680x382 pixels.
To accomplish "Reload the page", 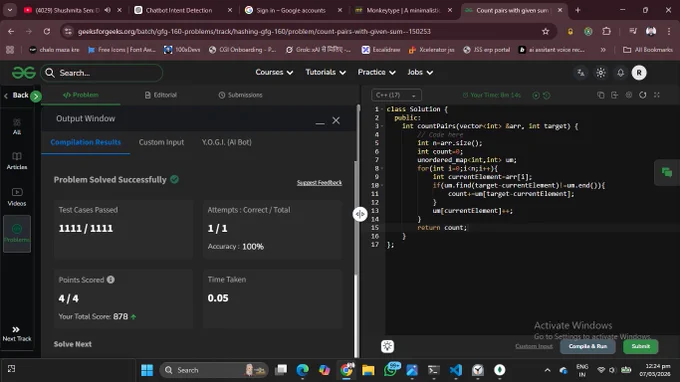I will tap(47, 31).
